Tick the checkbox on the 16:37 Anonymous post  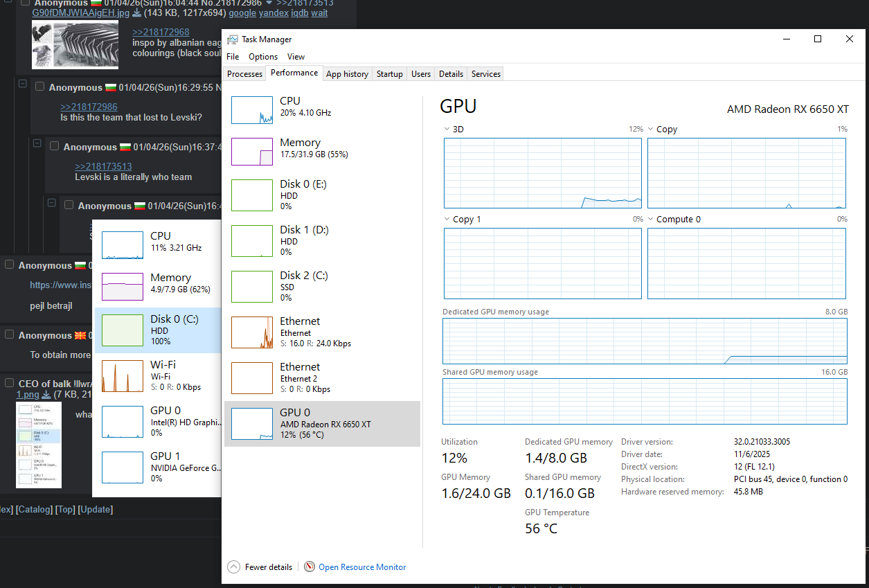point(55,146)
